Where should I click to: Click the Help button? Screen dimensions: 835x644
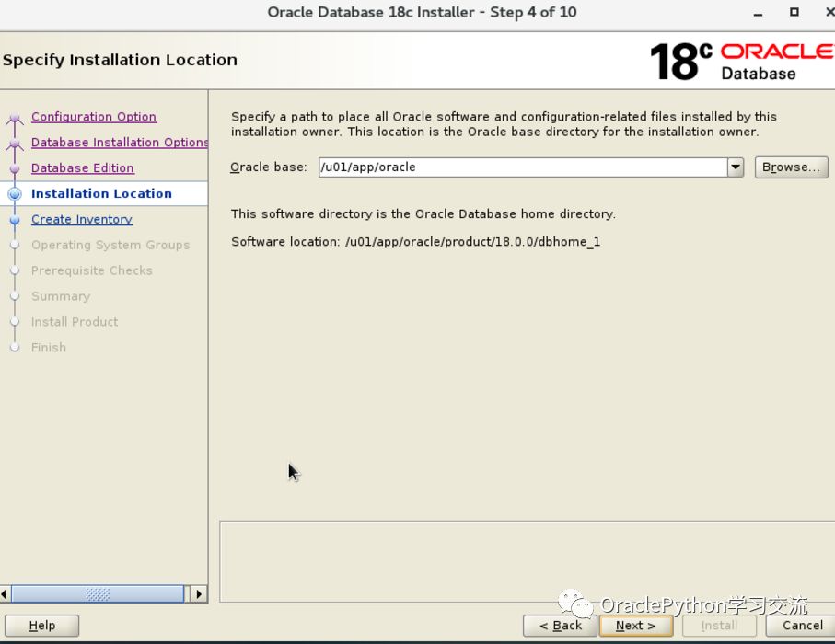pos(42,626)
